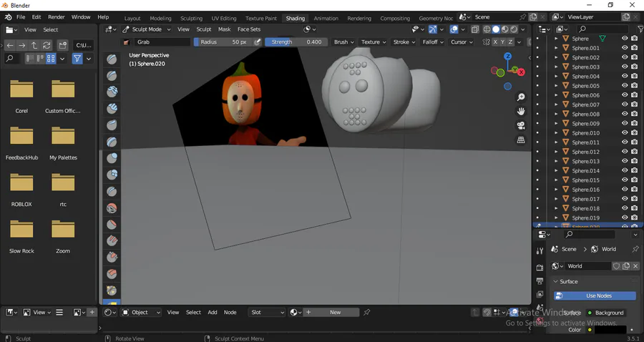Switch to the UV Editing workspace tab
The height and width of the screenshot is (342, 644).
tap(224, 18)
